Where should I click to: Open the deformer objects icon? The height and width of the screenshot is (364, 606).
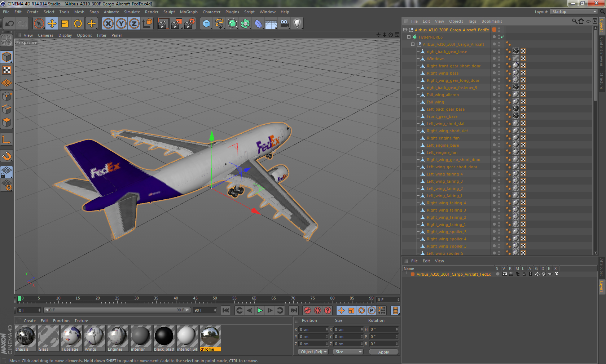(258, 24)
